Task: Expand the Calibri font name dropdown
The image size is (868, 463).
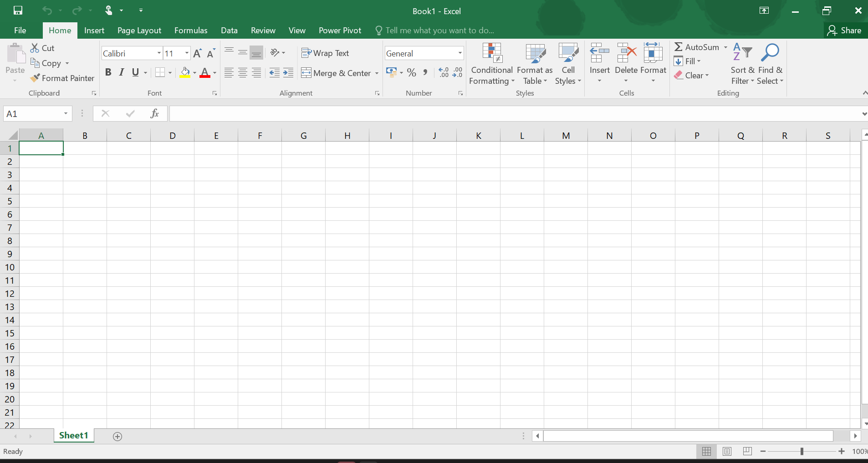Action: 159,53
